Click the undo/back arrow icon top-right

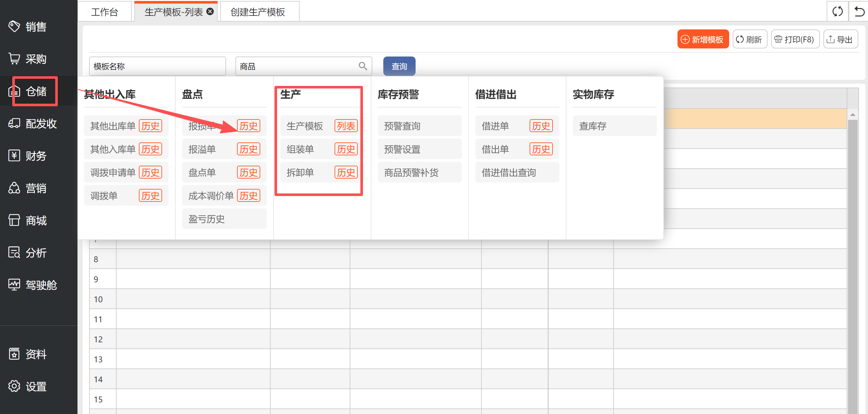859,12
